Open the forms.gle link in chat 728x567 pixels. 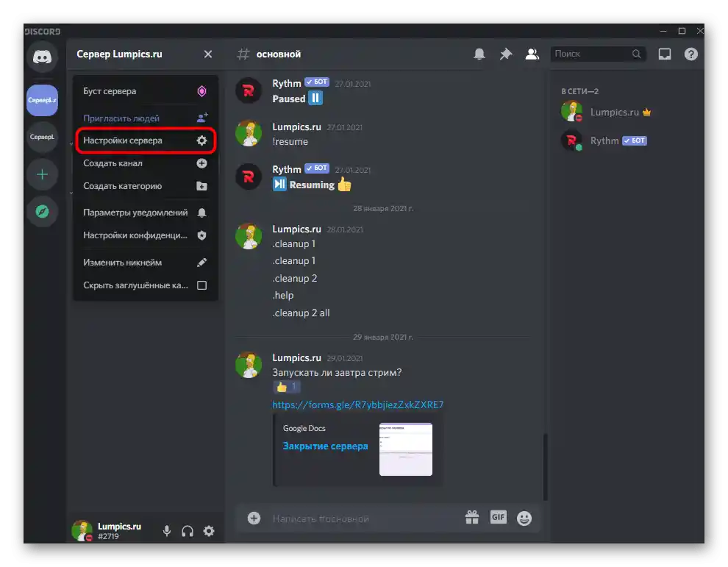[x=357, y=404]
